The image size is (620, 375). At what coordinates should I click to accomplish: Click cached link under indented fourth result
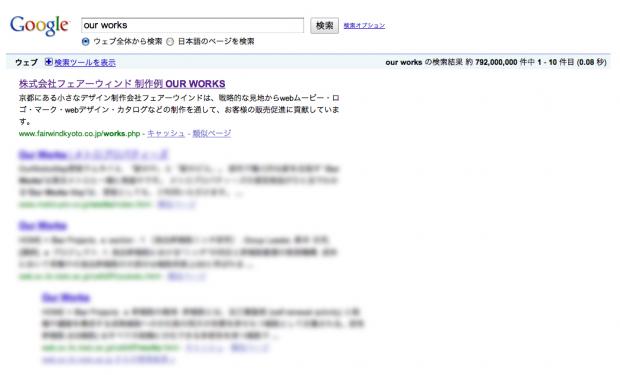tap(204, 348)
